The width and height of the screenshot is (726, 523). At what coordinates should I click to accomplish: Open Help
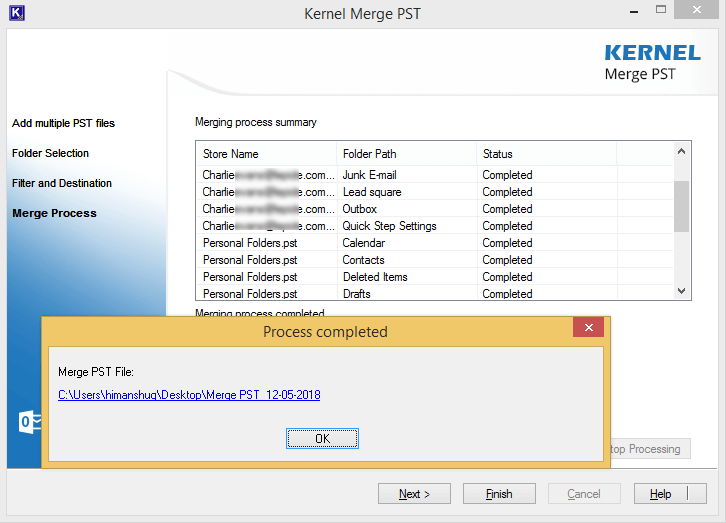[670, 494]
